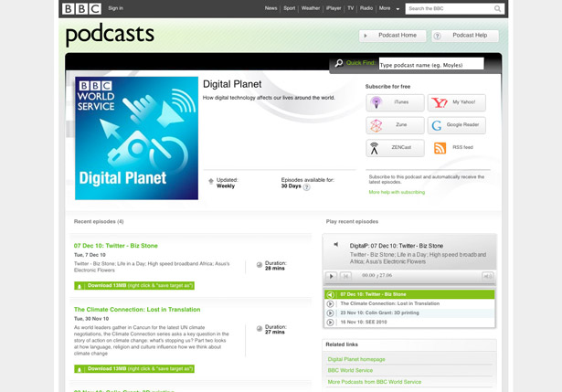Open More help with subscribing link
Screen dimensions: 562x392
point(397,192)
